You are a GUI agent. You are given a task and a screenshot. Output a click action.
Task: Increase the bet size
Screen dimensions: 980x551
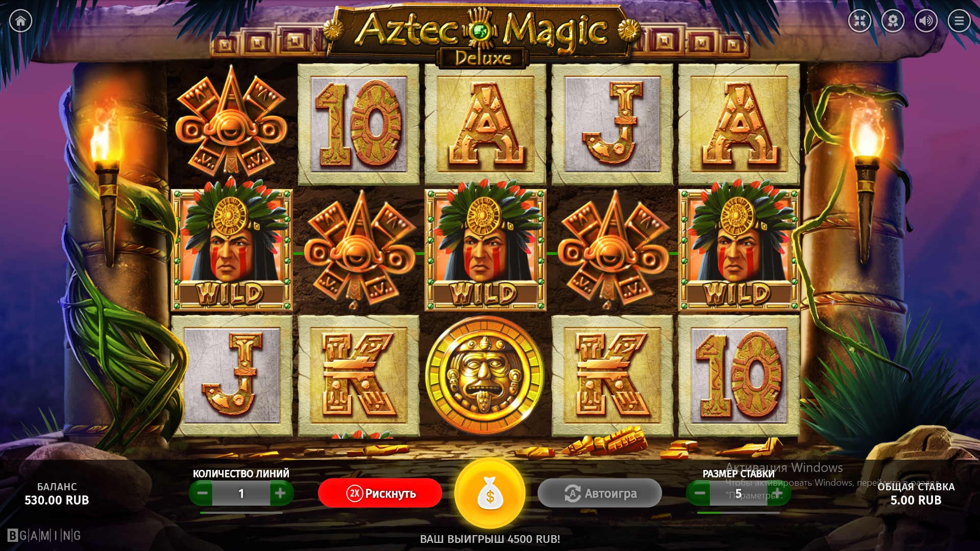pyautogui.click(x=778, y=493)
